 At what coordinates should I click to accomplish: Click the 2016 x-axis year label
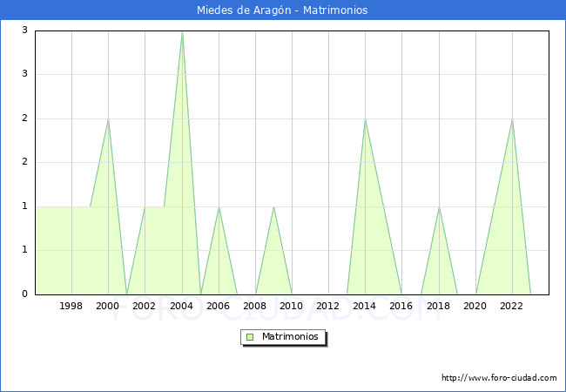coord(401,306)
